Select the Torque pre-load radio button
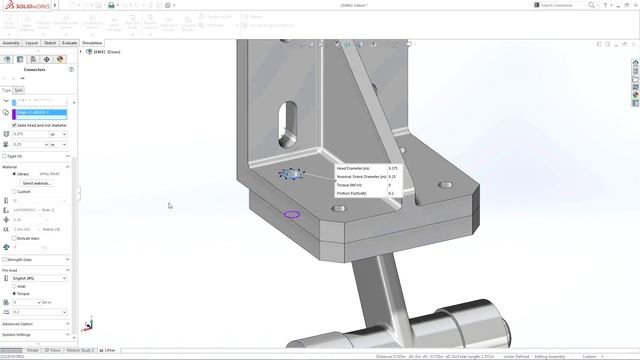This screenshot has width=640, height=360. (14, 293)
